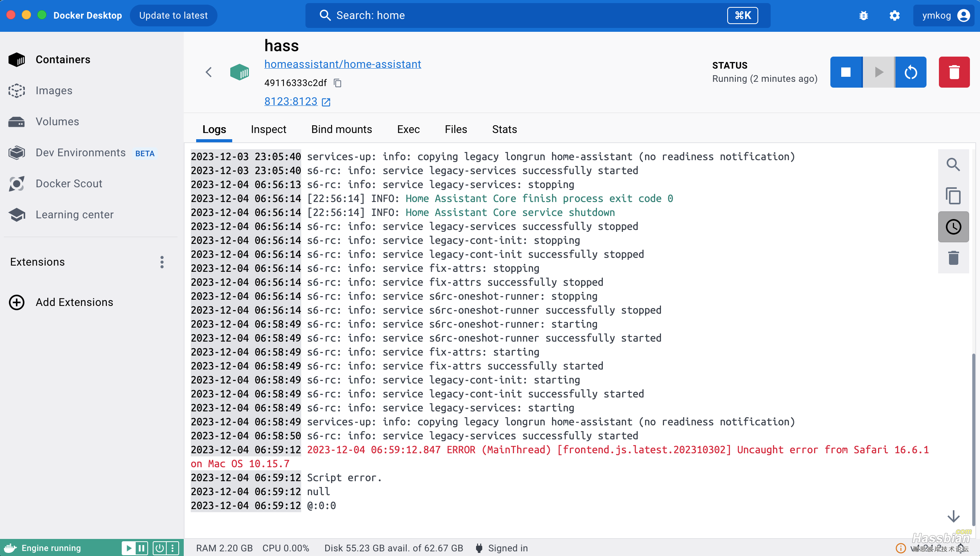Click the Clear logs icon
The width and height of the screenshot is (980, 556).
[x=953, y=258]
